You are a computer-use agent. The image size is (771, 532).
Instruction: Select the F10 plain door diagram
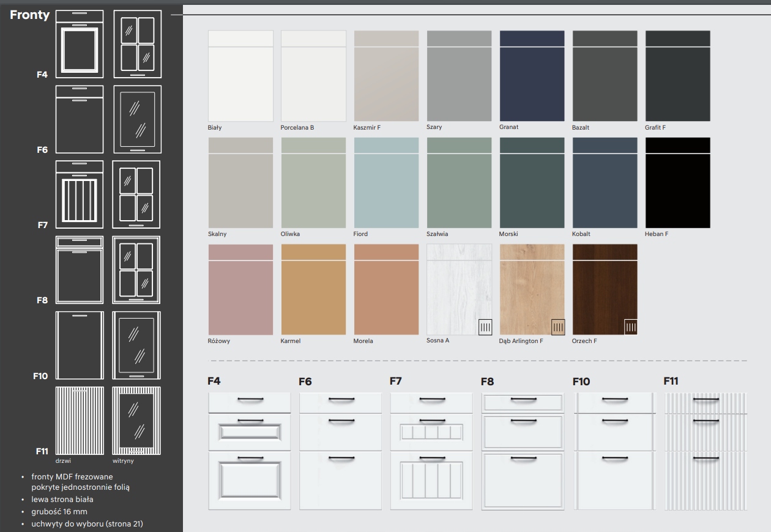80,345
